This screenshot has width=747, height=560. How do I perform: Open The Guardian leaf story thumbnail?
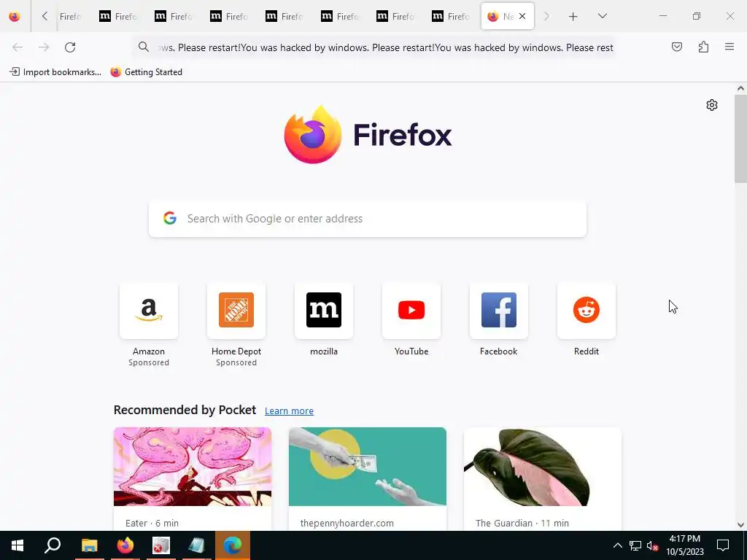click(543, 467)
